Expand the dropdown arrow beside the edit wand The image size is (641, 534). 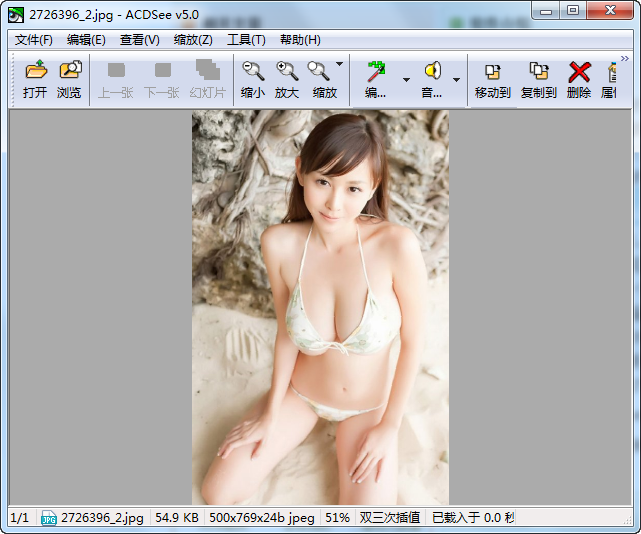pyautogui.click(x=406, y=79)
